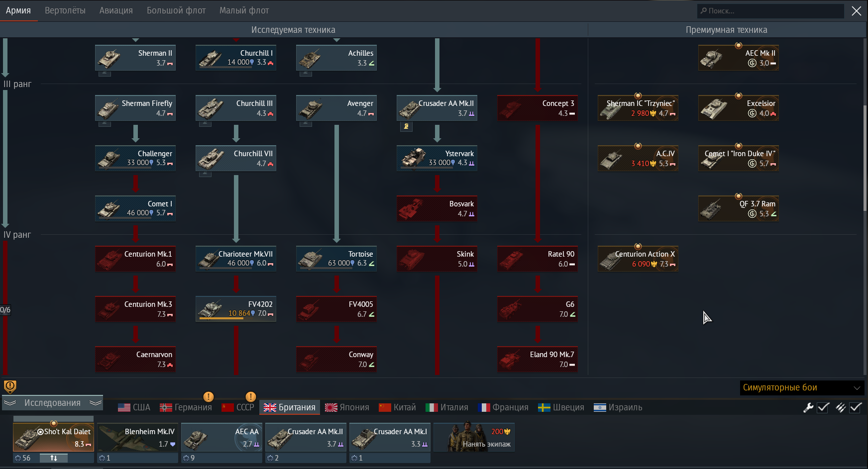Expand the group under Sherman Firefly
868x469 pixels.
pyautogui.click(x=105, y=124)
